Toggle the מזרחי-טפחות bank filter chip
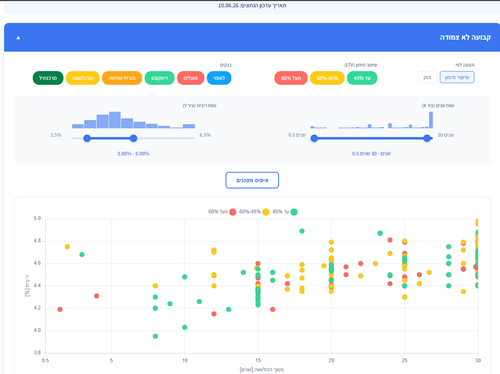The width and height of the screenshot is (500, 374). click(122, 78)
